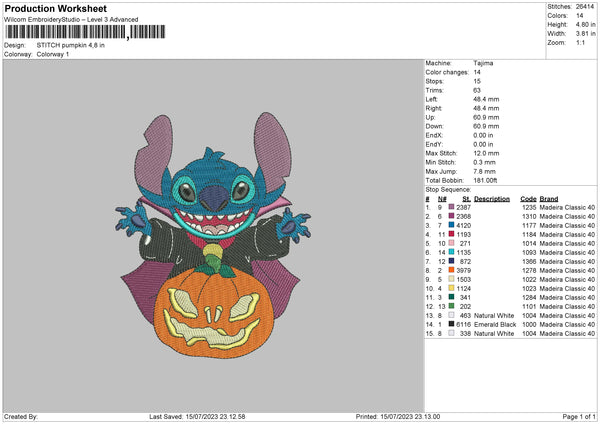Pick the blue swatch beside 4120
The height and width of the screenshot is (424, 600).
click(451, 225)
